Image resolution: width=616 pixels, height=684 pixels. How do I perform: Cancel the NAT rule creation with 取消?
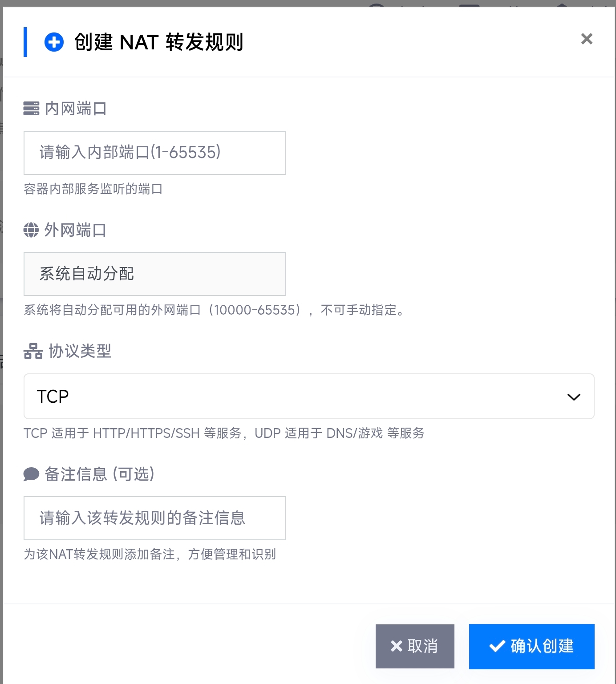tap(415, 646)
